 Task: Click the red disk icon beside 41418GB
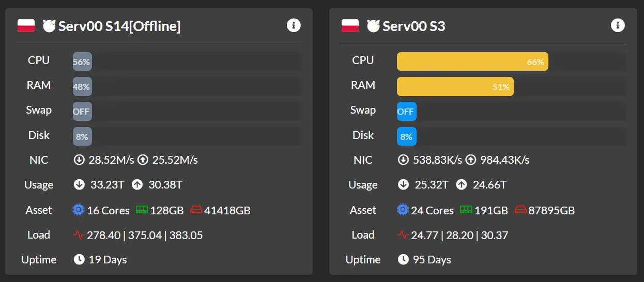coord(196,210)
